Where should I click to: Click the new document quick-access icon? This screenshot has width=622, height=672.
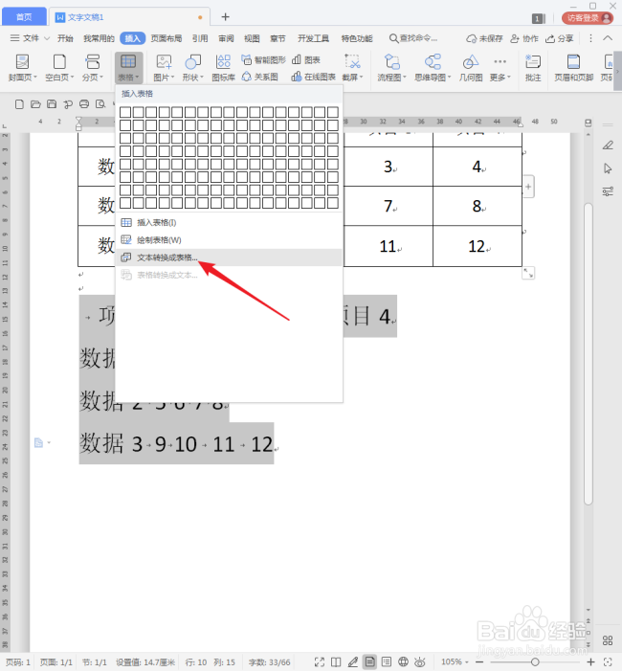click(x=19, y=104)
